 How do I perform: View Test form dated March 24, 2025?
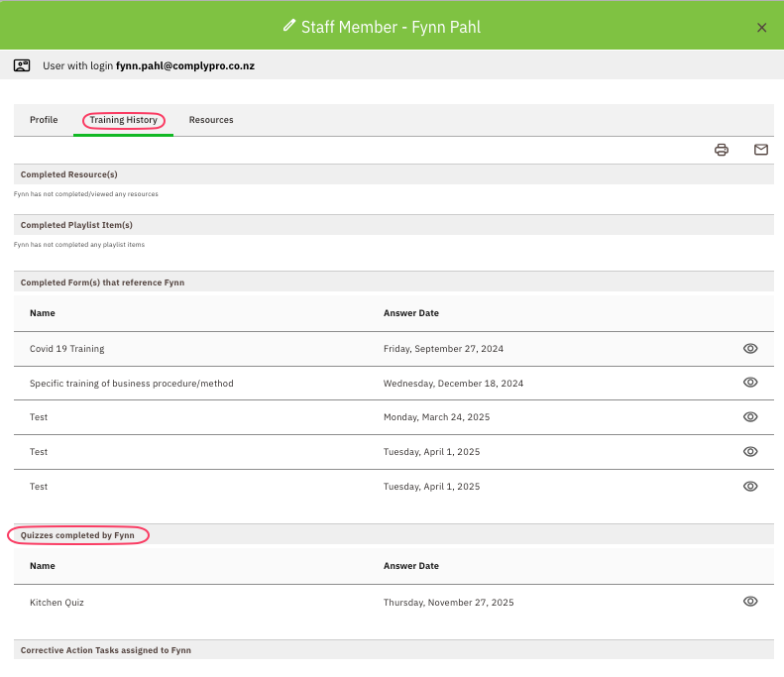point(750,417)
